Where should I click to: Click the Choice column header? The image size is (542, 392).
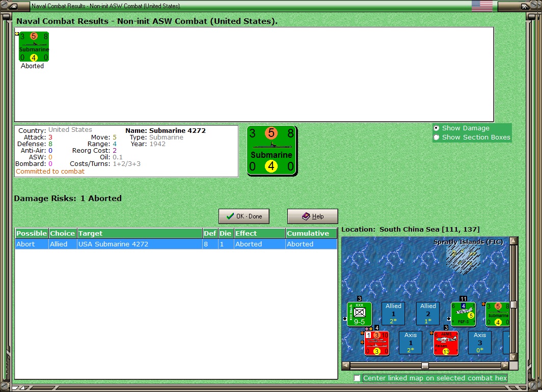(x=63, y=234)
